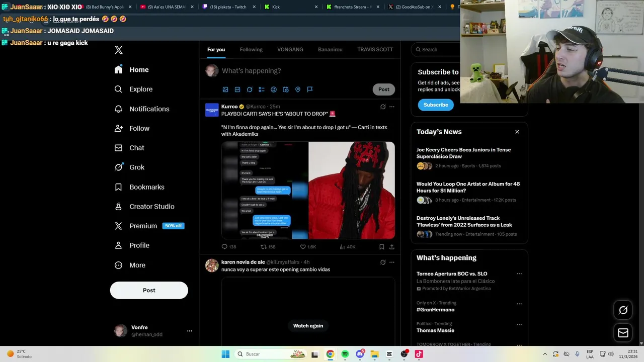Switch to the VONGANG tab
Image resolution: width=644 pixels, height=362 pixels.
pyautogui.click(x=290, y=49)
